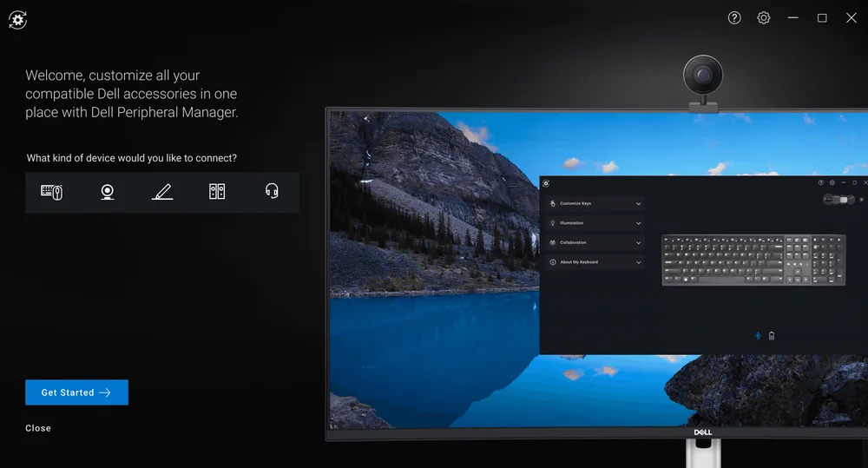Pick the speakers device icon
This screenshot has height=468, width=868.
click(217, 192)
